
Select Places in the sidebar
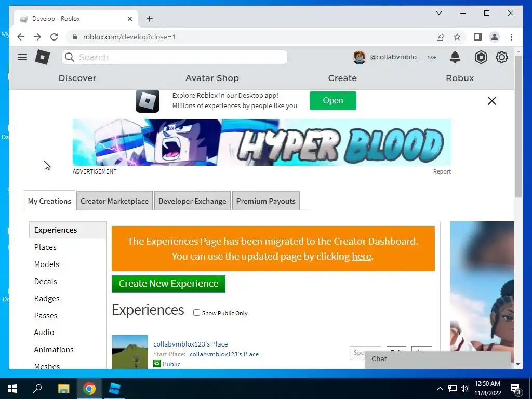pos(45,247)
